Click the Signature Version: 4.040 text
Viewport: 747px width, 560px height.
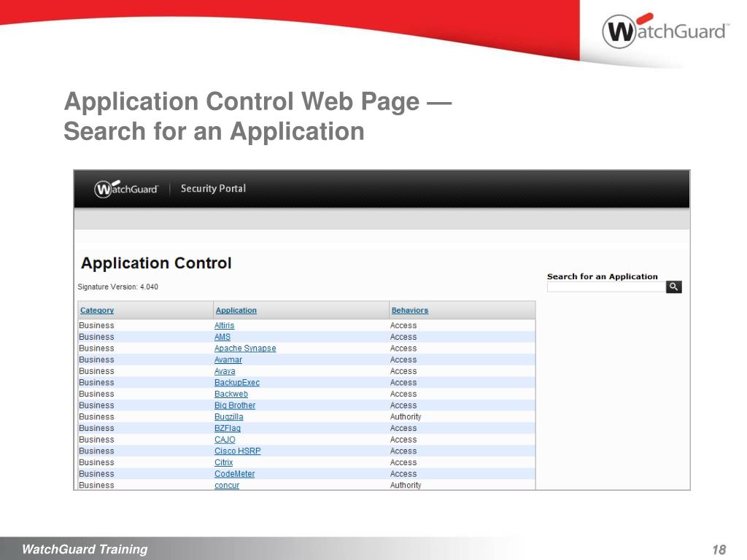point(117,287)
